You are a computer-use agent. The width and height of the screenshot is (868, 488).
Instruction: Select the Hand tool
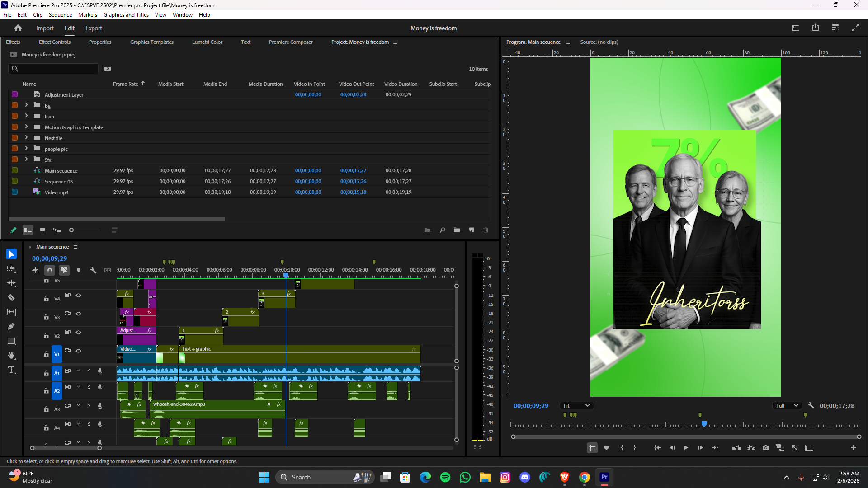(x=11, y=356)
